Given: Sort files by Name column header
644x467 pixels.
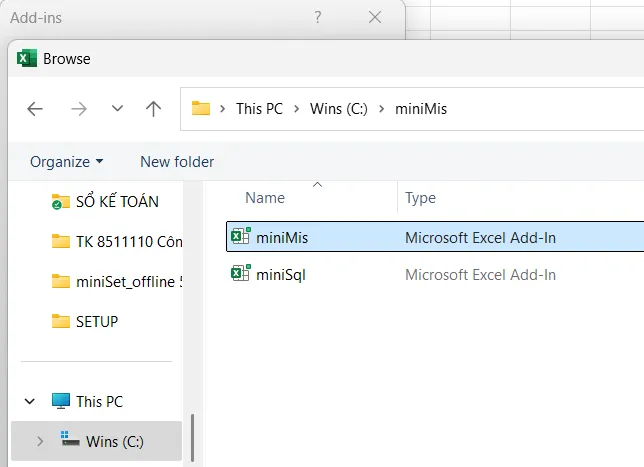Looking at the screenshot, I should pos(265,198).
